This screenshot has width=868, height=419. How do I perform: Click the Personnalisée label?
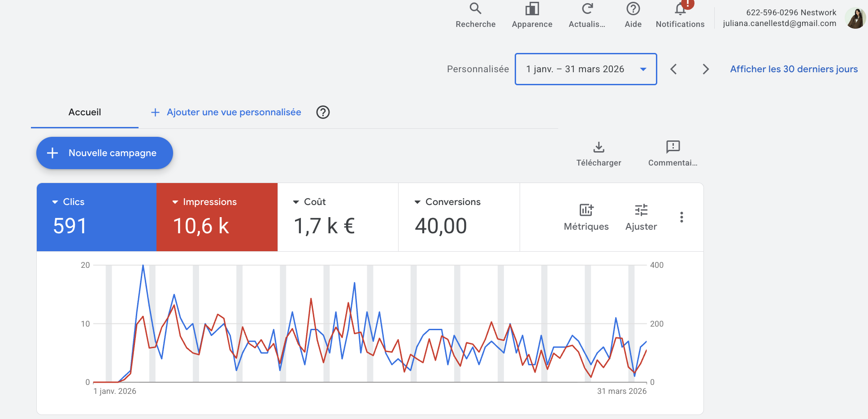pos(478,69)
